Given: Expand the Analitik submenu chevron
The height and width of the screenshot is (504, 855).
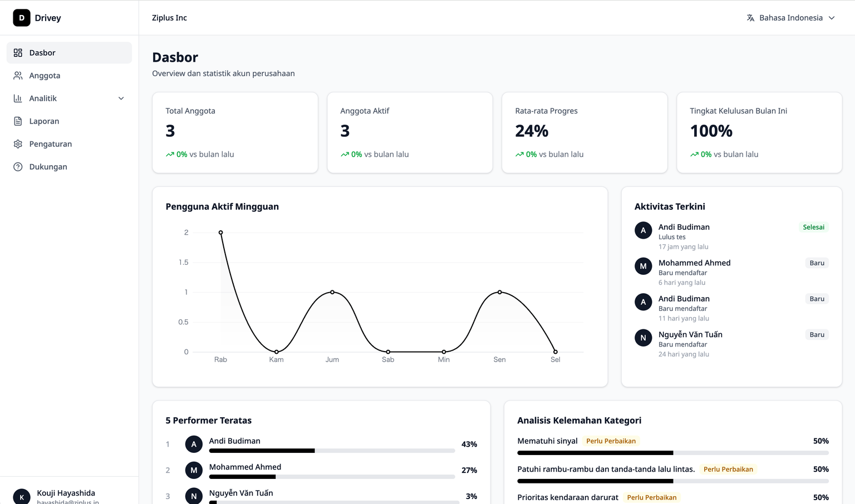Looking at the screenshot, I should coord(121,98).
